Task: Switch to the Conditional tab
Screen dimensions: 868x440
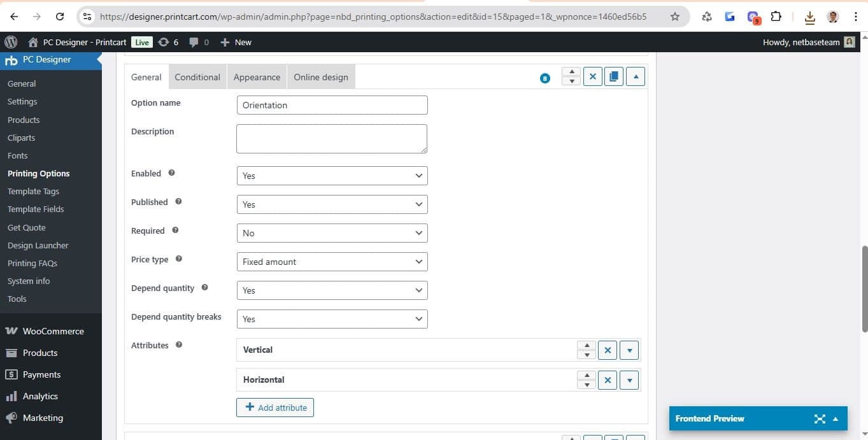Action: tap(197, 77)
